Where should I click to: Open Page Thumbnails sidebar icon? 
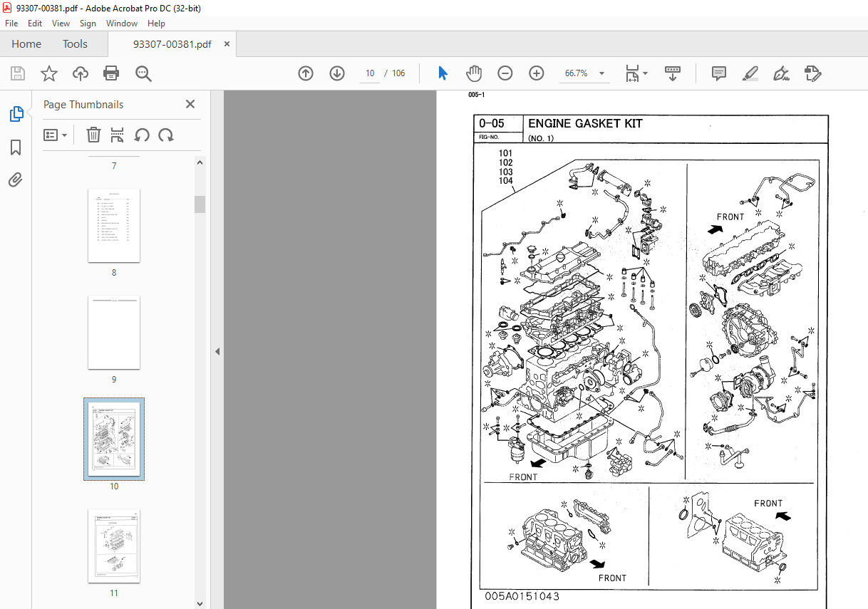[x=16, y=113]
